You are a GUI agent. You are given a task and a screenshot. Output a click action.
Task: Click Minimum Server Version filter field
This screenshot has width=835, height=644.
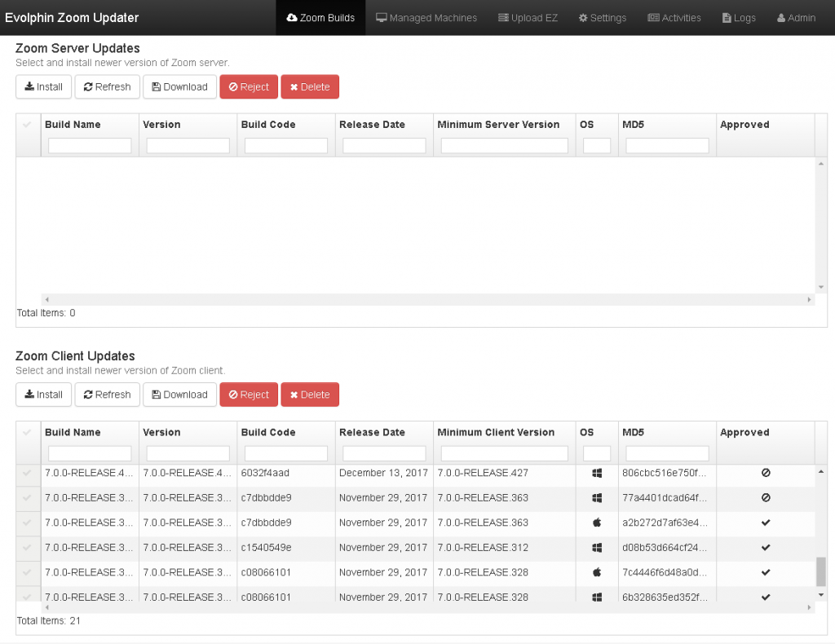(504, 145)
